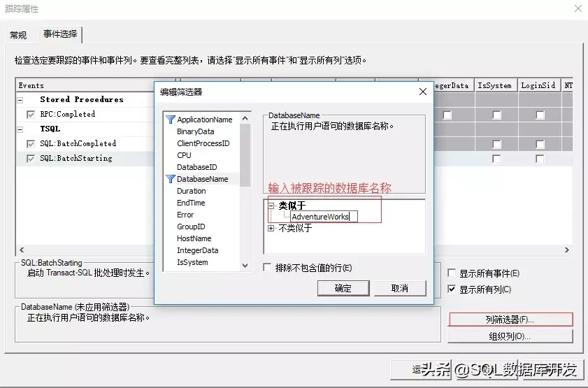The width and height of the screenshot is (588, 388).
Task: Toggle LoginSid checkbox for RPC:Completed
Action: point(540,115)
